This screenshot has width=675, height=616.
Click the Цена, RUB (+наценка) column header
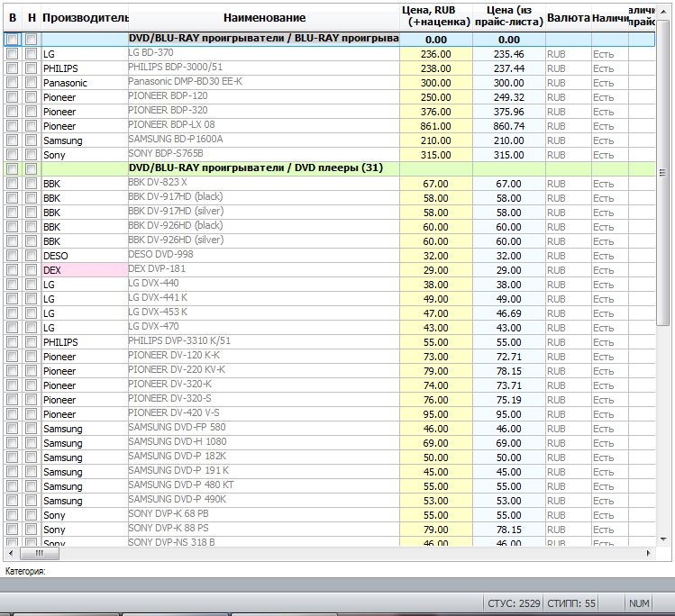pos(436,18)
